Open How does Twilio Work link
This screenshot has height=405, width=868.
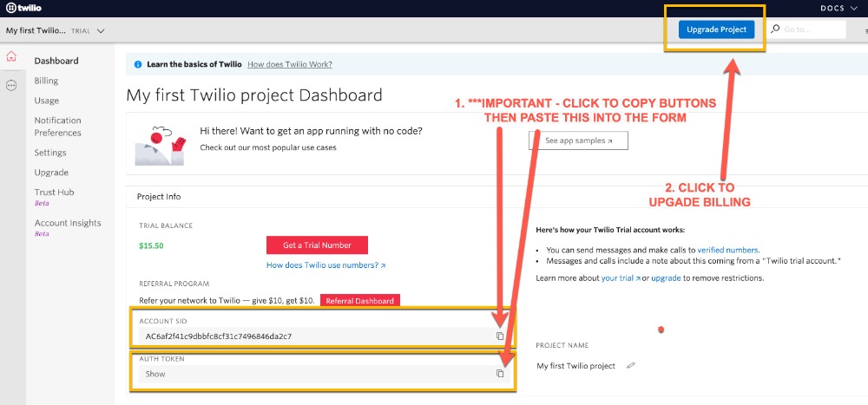pyautogui.click(x=290, y=64)
